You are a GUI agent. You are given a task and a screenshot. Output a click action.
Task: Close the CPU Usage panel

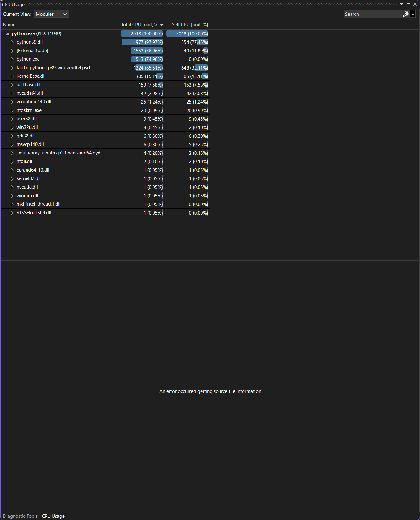(415, 4)
